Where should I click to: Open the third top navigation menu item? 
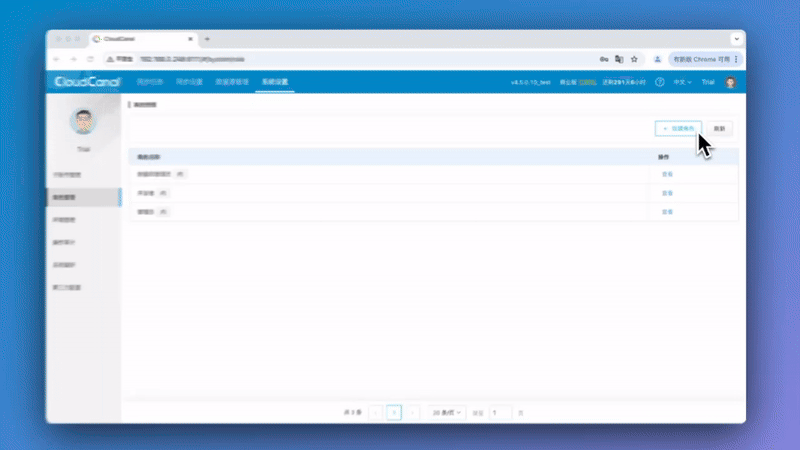[x=232, y=82]
